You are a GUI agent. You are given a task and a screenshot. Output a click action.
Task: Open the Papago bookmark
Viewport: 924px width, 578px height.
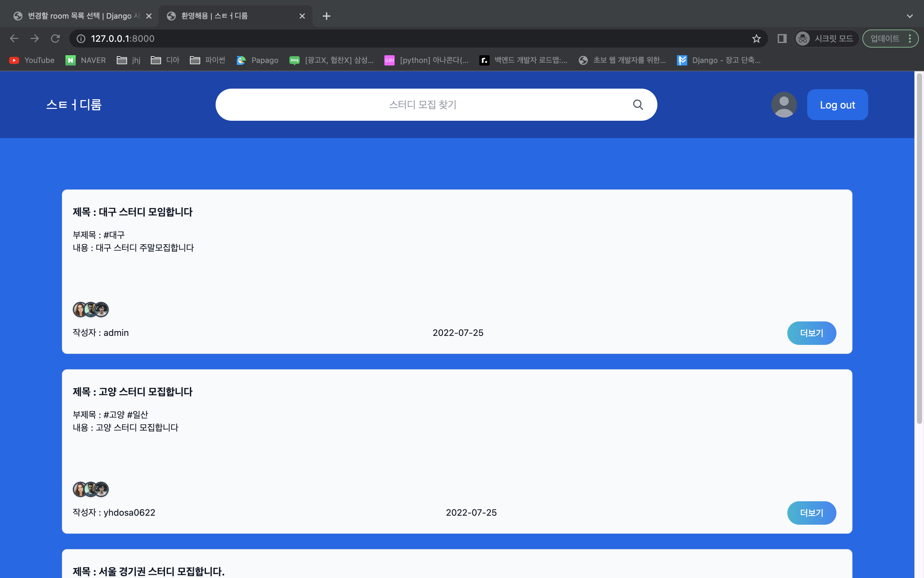258,60
